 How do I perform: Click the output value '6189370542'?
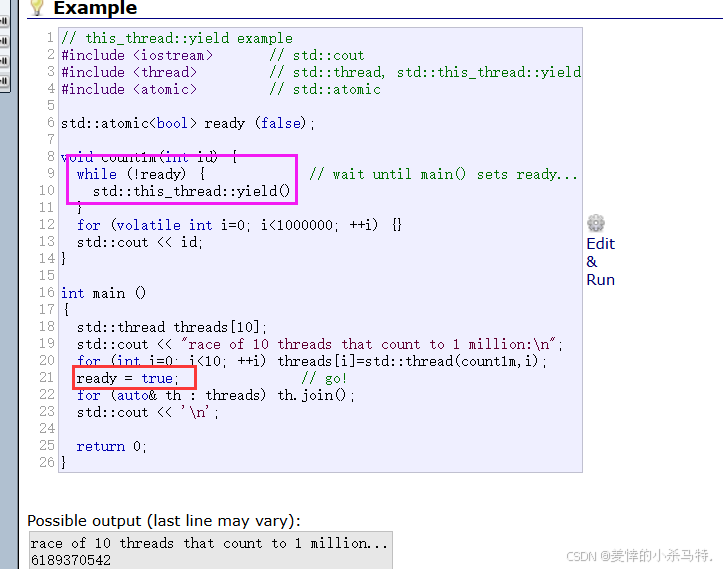point(71,560)
